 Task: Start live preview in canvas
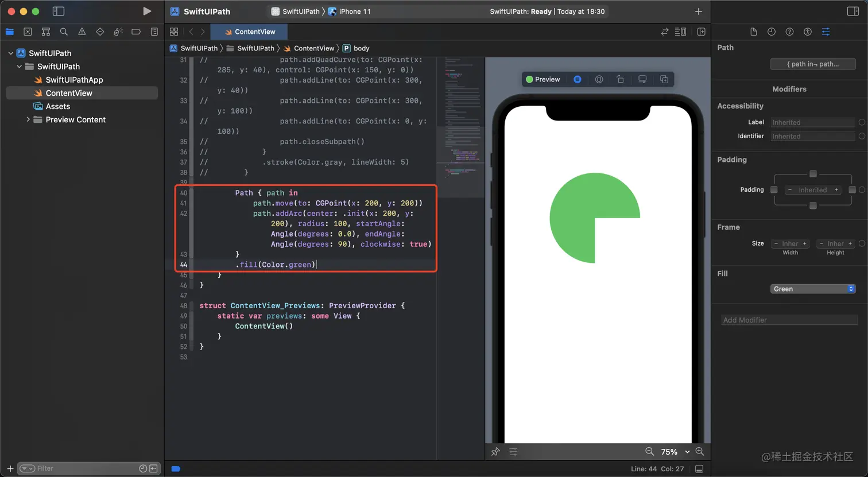[x=578, y=79]
